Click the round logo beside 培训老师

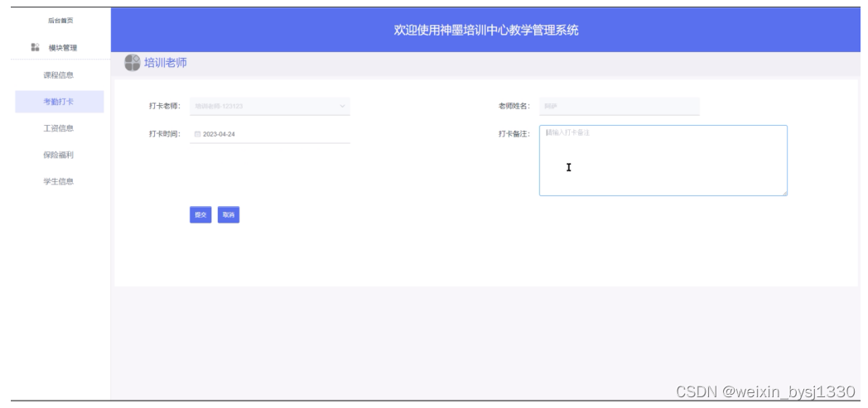tap(133, 62)
